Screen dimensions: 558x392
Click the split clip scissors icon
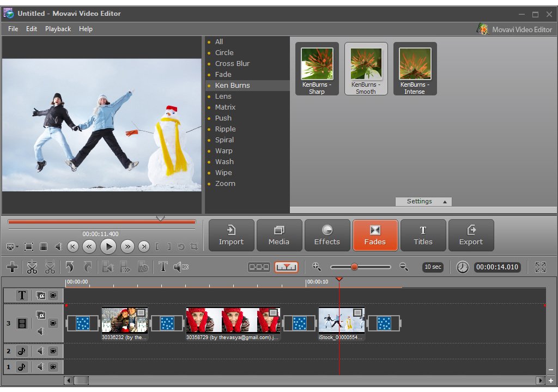tap(32, 267)
